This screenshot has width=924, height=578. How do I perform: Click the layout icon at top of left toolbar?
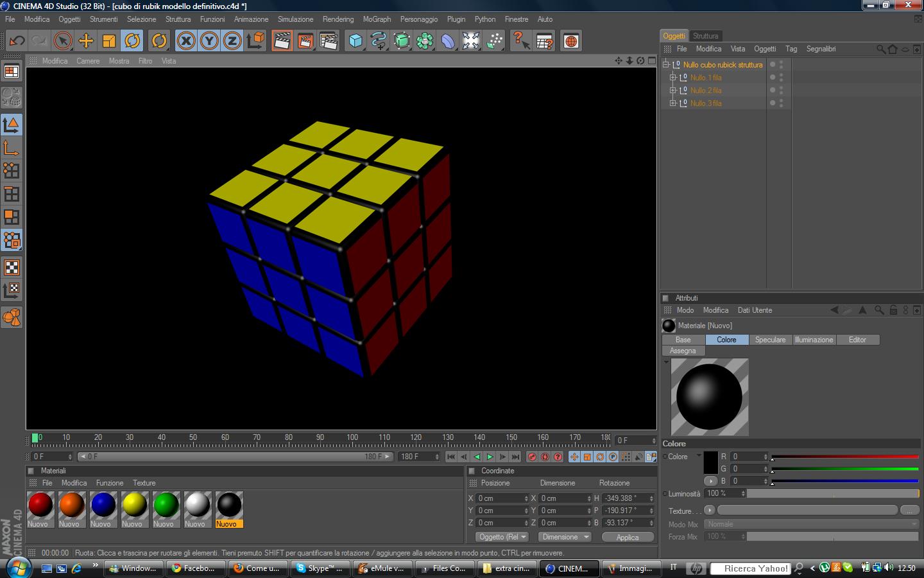[x=12, y=71]
